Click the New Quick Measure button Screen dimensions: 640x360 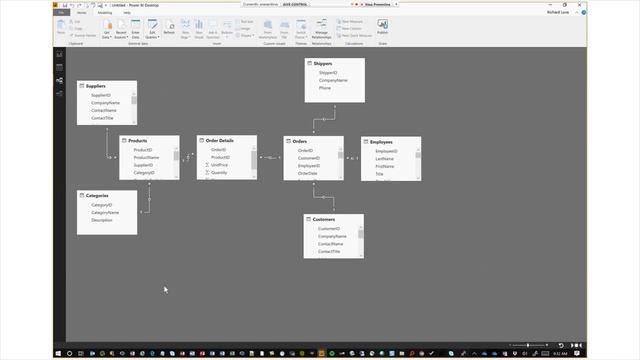pyautogui.click(x=354, y=36)
